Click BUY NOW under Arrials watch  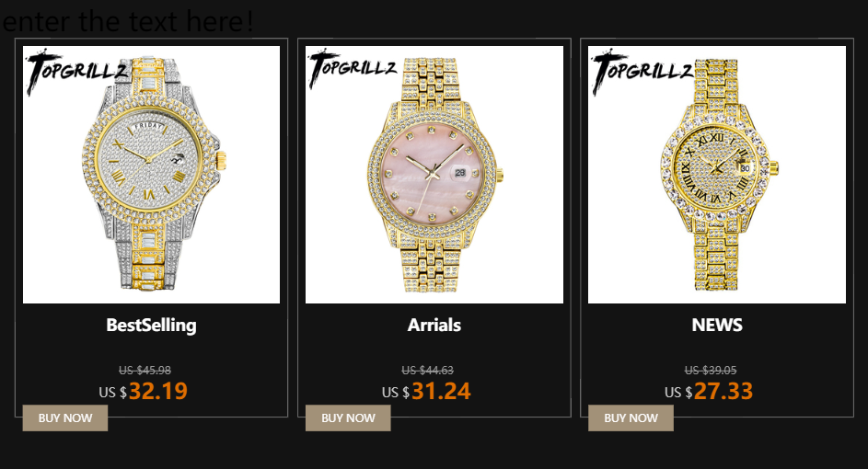point(348,418)
